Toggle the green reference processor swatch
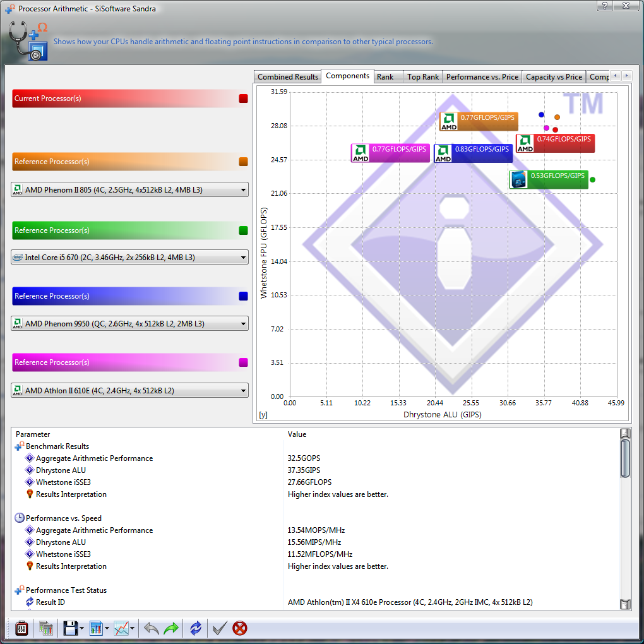644x644 pixels. click(244, 230)
